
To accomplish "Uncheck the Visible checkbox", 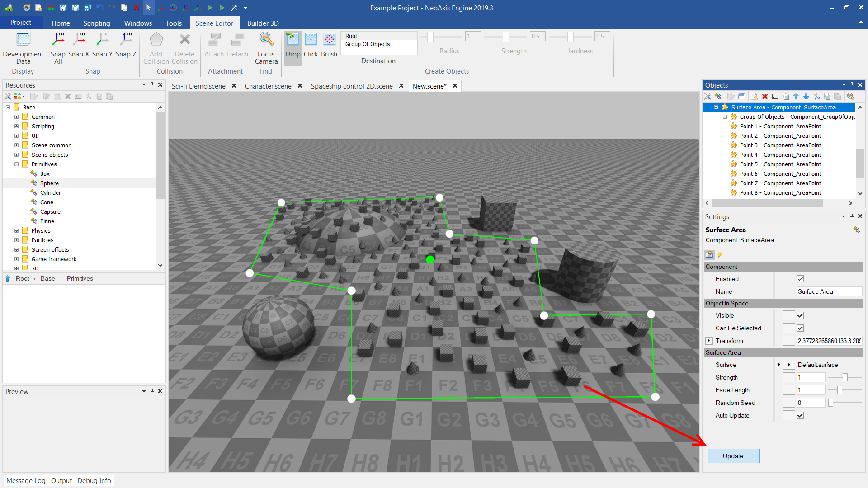I will pos(800,315).
